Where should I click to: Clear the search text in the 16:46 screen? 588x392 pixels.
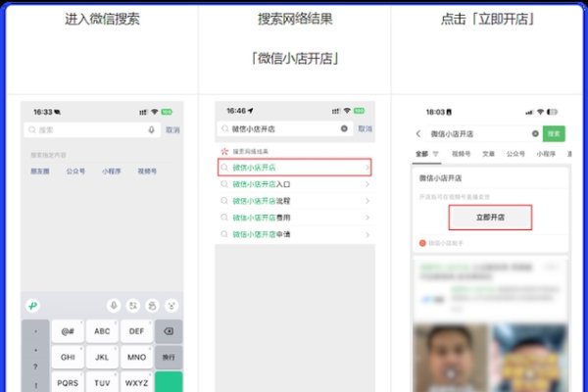point(344,128)
